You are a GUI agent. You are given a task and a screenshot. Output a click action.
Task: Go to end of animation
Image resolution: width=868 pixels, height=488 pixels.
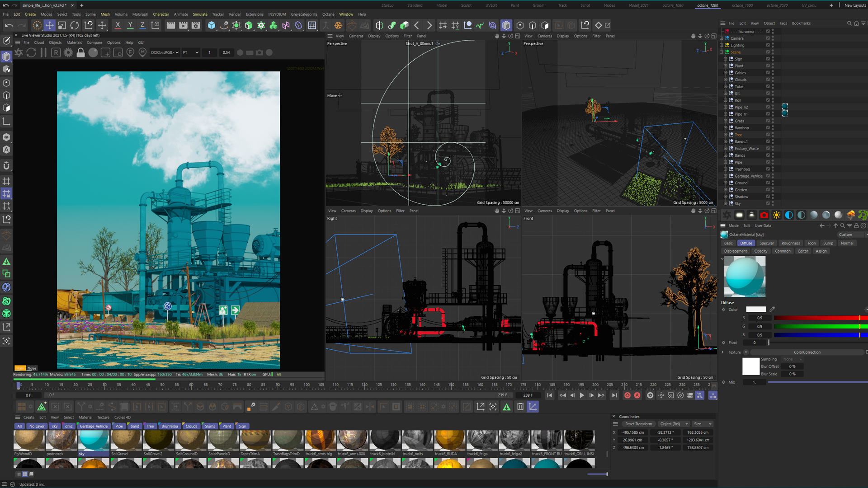pos(614,395)
